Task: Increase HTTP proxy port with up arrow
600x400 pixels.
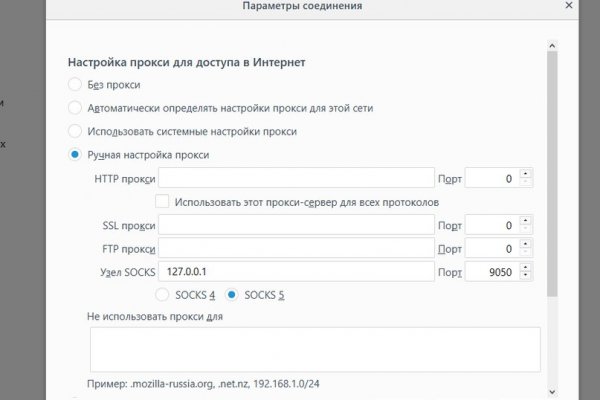Action: click(526, 174)
